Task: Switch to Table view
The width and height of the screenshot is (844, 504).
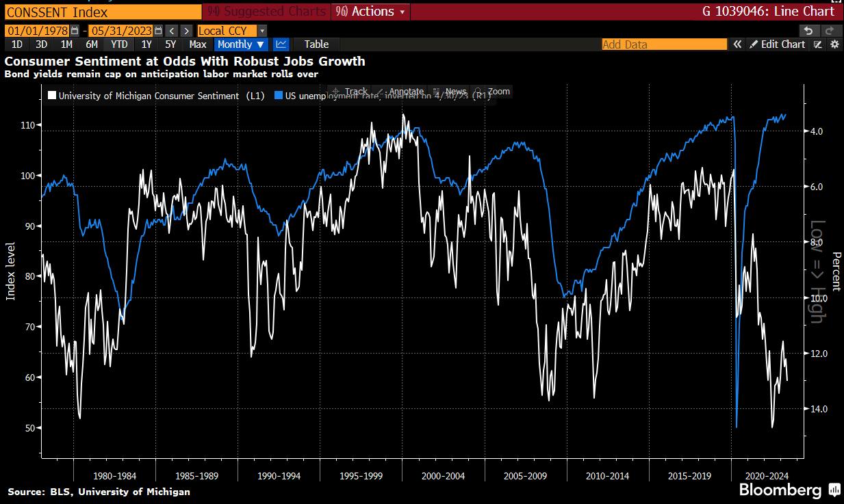Action: point(316,44)
